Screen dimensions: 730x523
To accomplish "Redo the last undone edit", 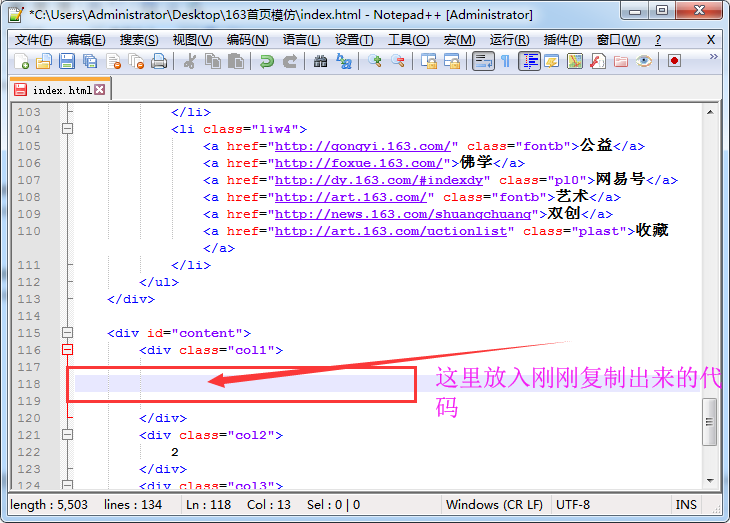I will coord(290,61).
